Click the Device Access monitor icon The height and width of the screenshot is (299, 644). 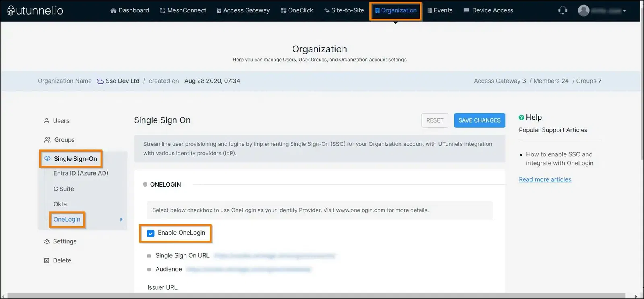(x=466, y=10)
